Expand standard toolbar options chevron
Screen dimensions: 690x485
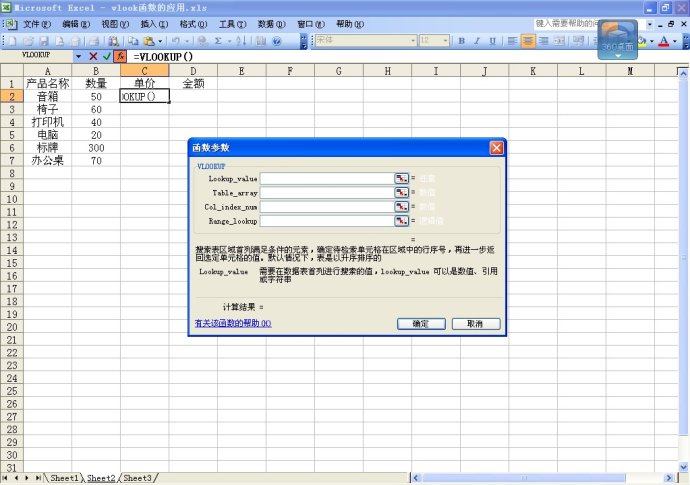tap(304, 41)
